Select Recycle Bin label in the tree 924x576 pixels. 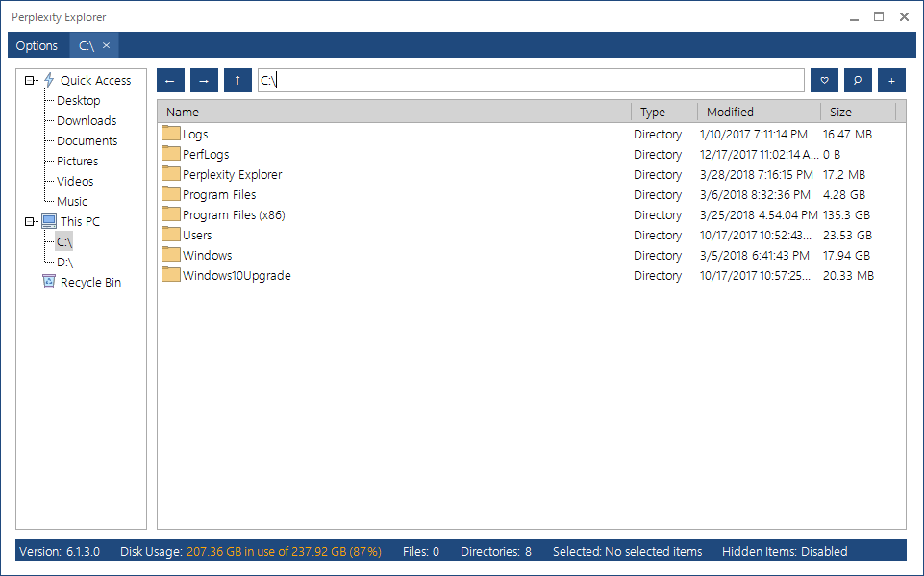pos(90,283)
